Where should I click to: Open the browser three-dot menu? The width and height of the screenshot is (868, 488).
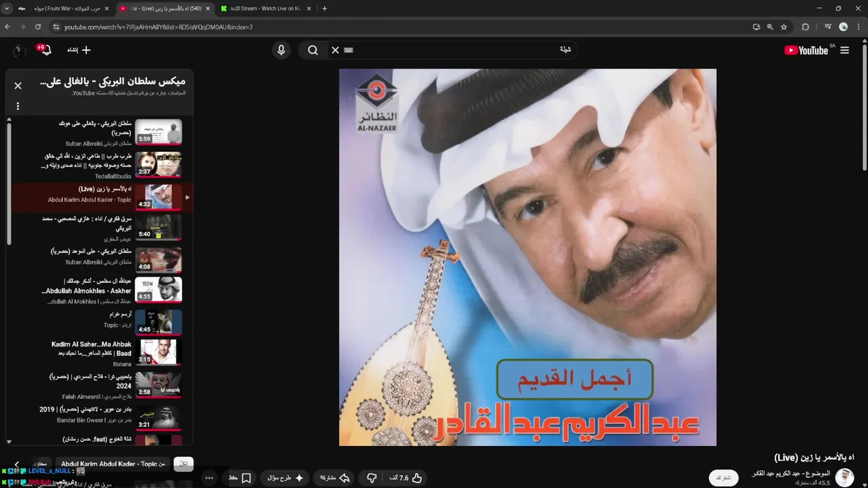point(859,27)
